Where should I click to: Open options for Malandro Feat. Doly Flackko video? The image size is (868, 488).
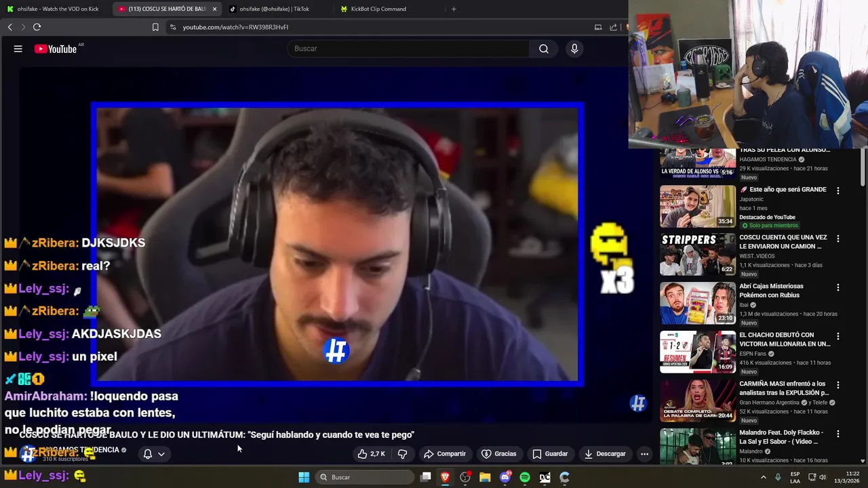pyautogui.click(x=838, y=433)
